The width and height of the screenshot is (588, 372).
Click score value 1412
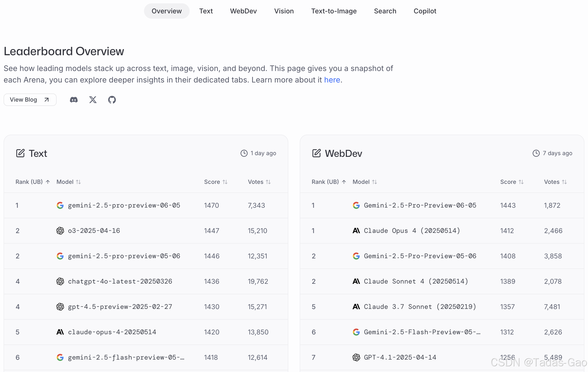point(507,231)
